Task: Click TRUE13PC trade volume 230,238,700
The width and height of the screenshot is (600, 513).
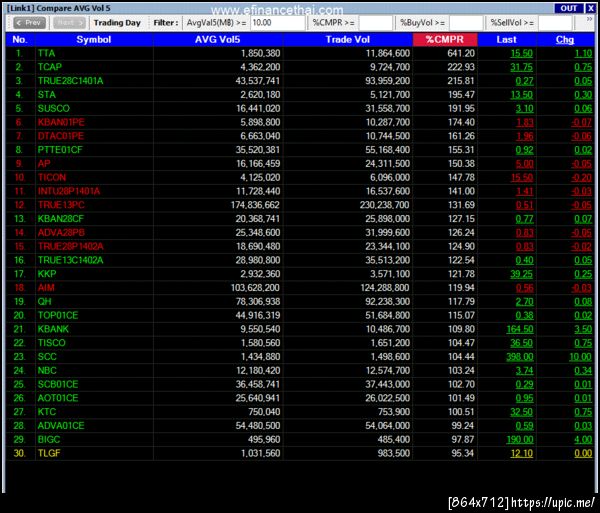Action: (x=385, y=205)
